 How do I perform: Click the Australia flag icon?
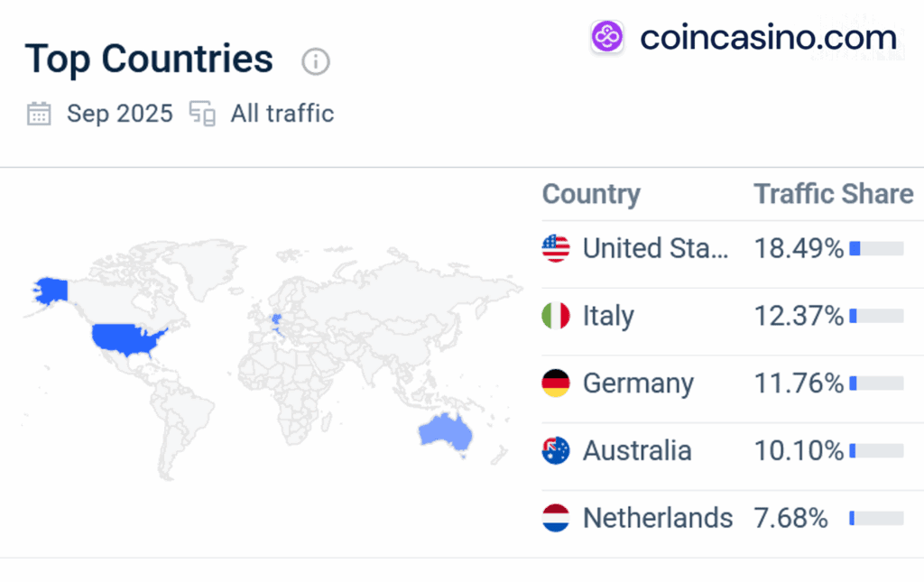[555, 450]
